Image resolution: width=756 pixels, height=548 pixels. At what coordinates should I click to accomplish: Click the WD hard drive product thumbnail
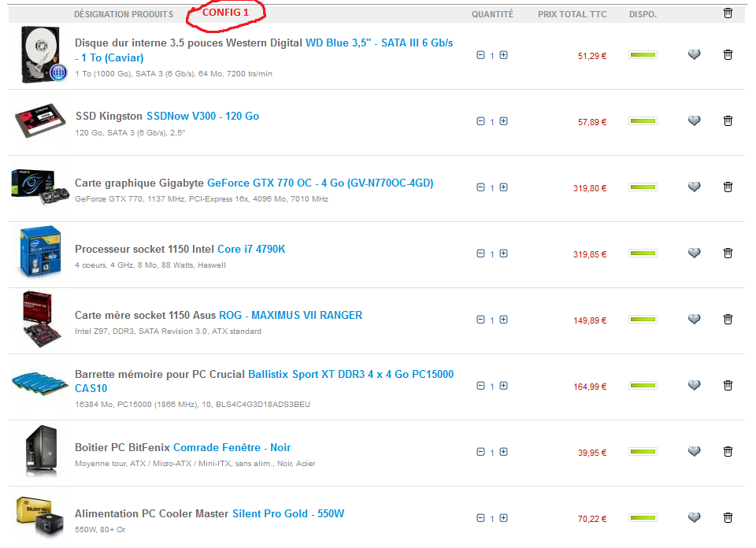[43, 54]
